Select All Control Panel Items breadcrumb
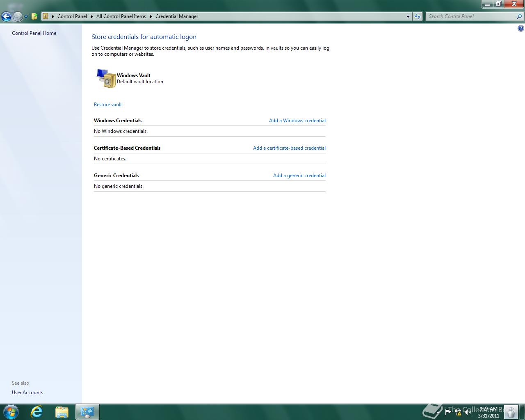The image size is (525, 420). (x=121, y=16)
